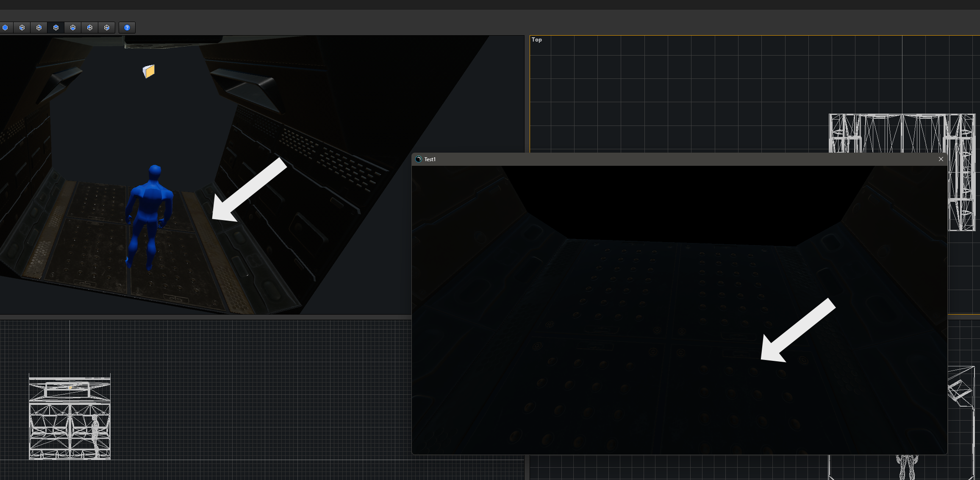Viewport: 980px width, 480px height.
Task: Select lower-right face cube view icon
Action: tap(107, 28)
